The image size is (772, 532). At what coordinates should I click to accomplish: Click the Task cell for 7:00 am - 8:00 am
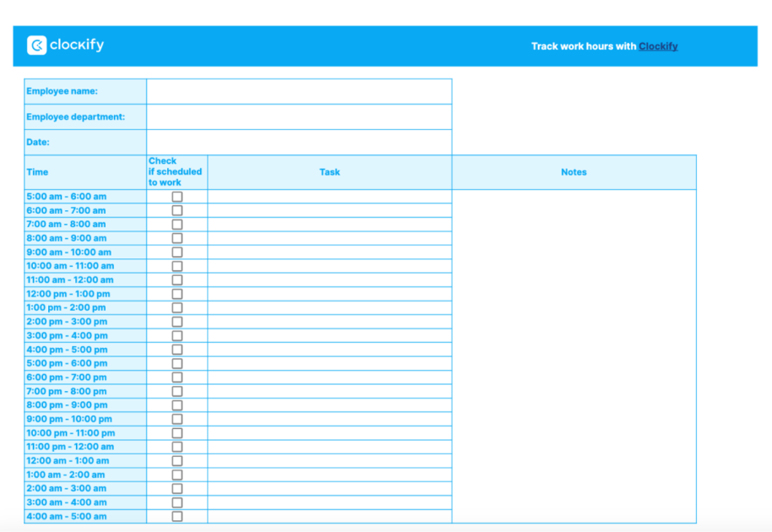pos(329,224)
